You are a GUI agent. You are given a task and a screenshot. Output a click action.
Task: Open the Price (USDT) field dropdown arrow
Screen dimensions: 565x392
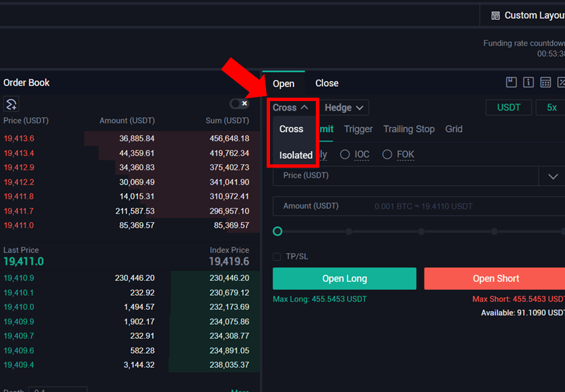pyautogui.click(x=552, y=176)
